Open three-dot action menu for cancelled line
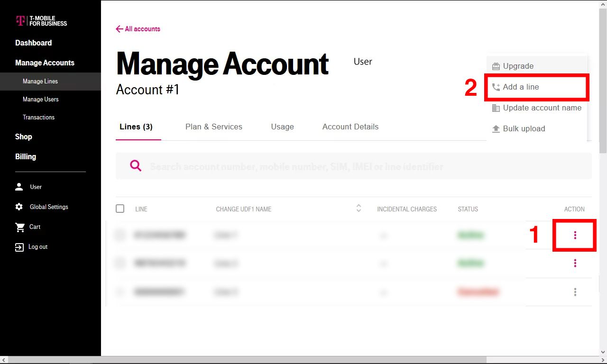 tap(575, 292)
